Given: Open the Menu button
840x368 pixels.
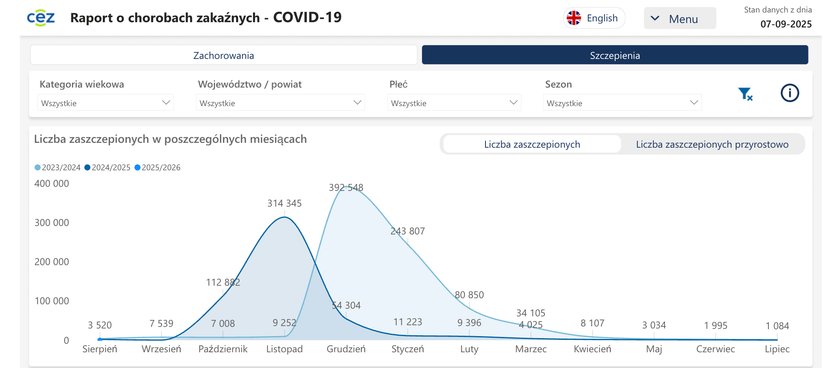Looking at the screenshot, I should tap(680, 19).
